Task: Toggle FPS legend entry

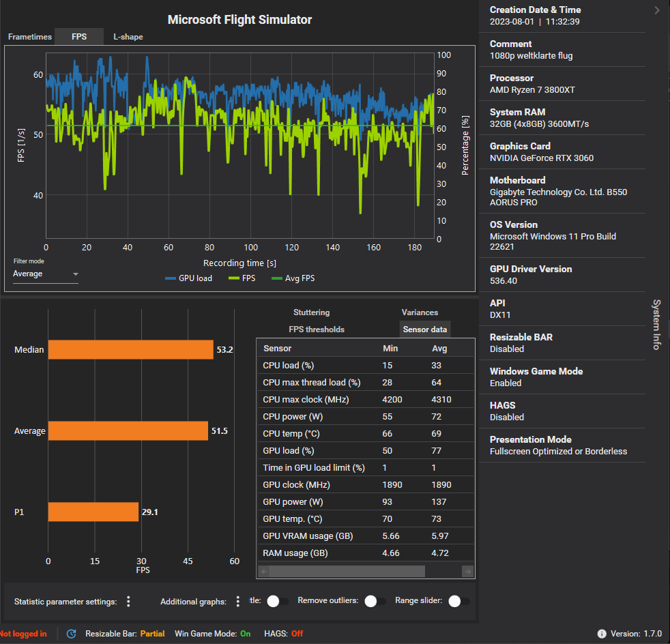Action: pyautogui.click(x=242, y=278)
